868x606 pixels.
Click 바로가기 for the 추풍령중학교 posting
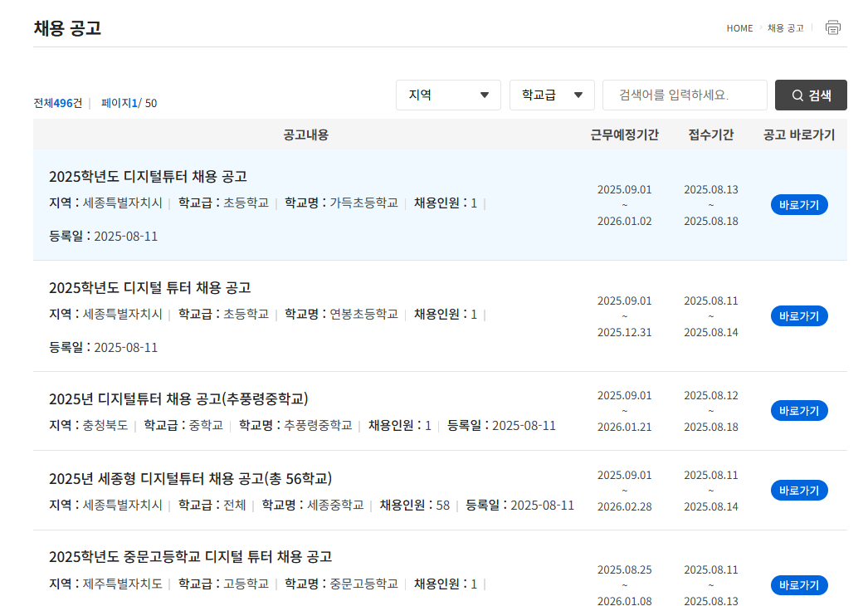pos(798,410)
